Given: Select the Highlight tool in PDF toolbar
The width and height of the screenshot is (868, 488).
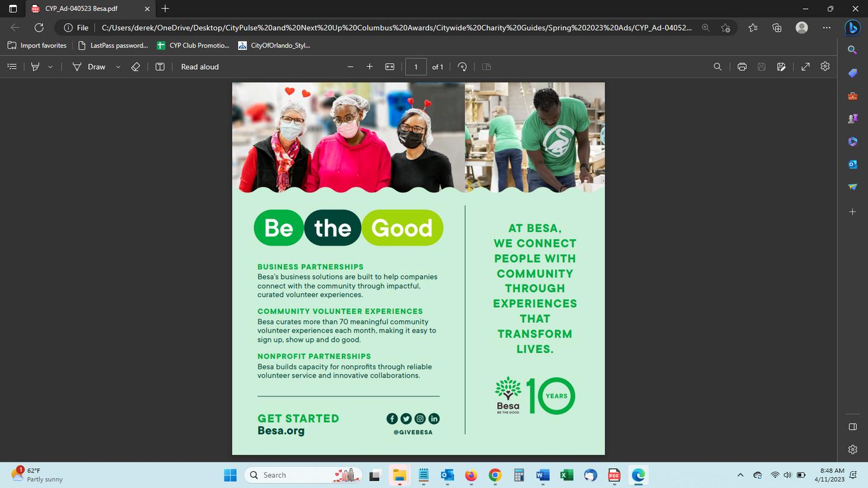Looking at the screenshot, I should [x=36, y=67].
